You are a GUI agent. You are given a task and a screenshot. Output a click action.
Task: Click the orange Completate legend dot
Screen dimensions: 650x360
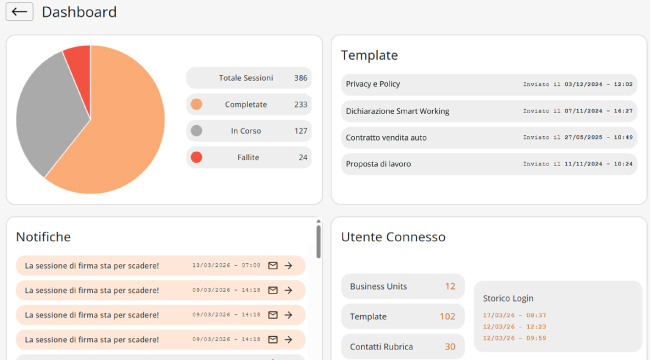pyautogui.click(x=196, y=104)
